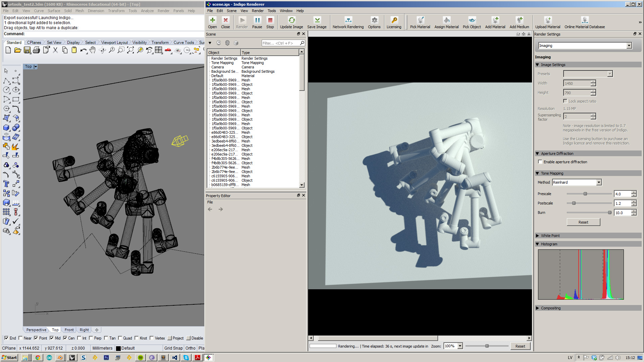The height and width of the screenshot is (362, 644).
Task: Open the Indigo Render menu
Action: click(257, 11)
